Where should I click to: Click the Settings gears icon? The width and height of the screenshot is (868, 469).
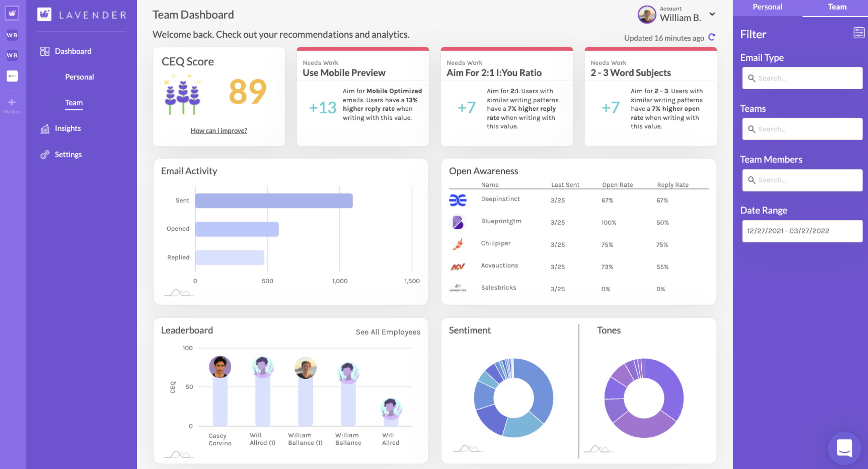coord(45,155)
